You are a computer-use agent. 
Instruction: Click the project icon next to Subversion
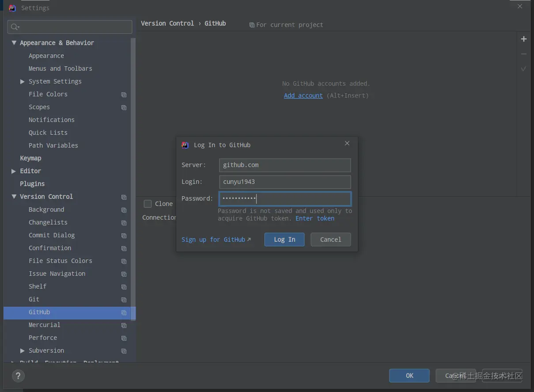click(124, 351)
